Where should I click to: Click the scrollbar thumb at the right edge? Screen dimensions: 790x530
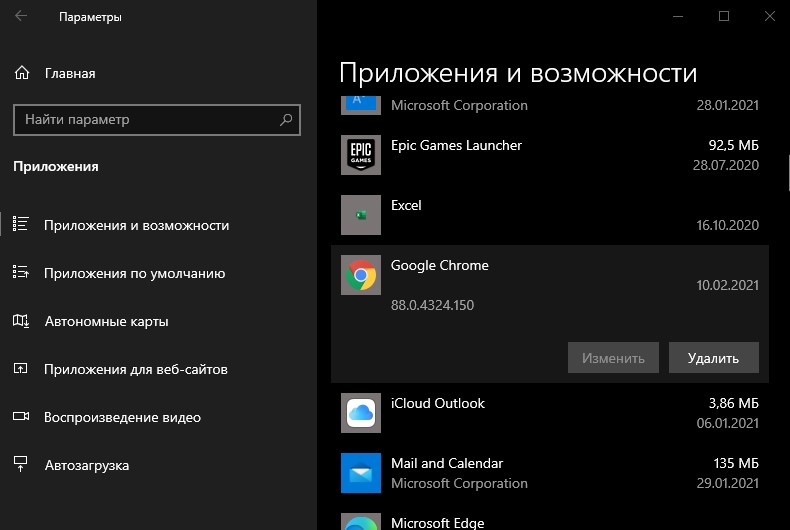[788, 173]
